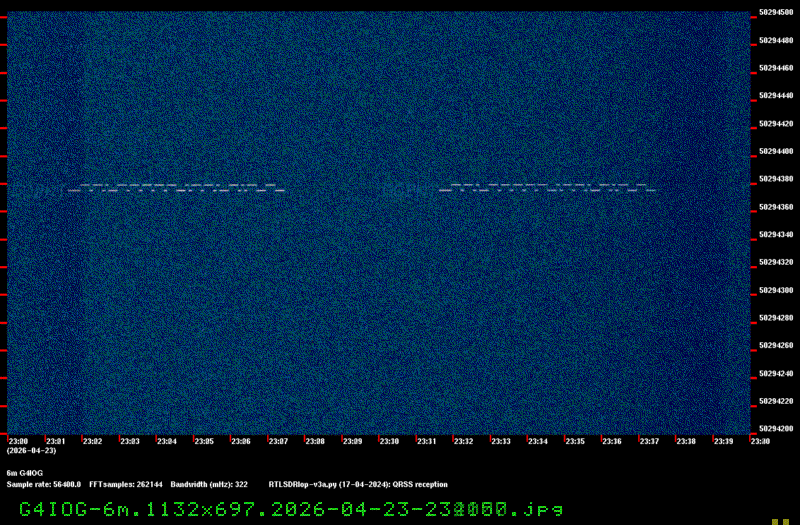The image size is (800, 525).
Task: Click the 23:13 time axis label
Action: [x=501, y=441]
